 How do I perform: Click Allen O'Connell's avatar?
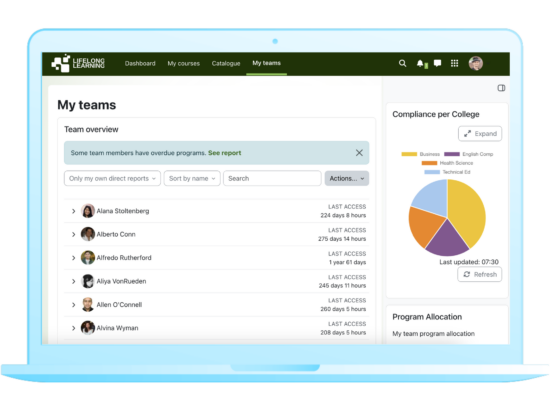point(88,305)
